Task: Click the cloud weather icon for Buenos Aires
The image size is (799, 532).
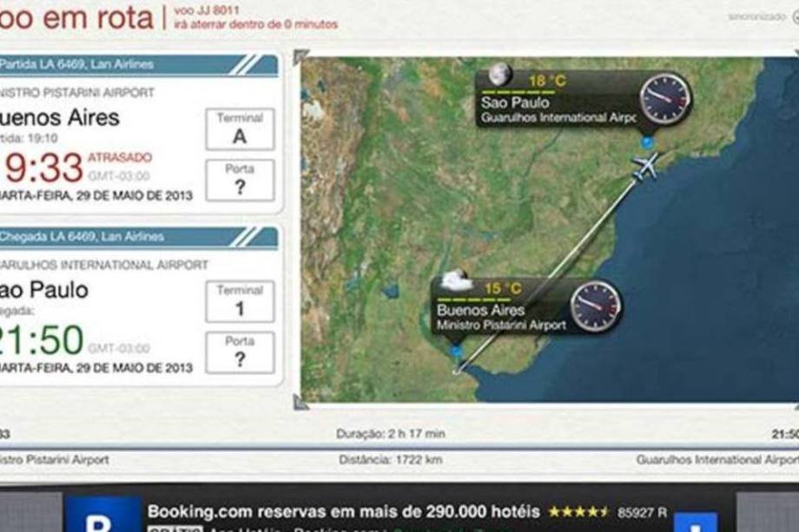Action: click(456, 280)
